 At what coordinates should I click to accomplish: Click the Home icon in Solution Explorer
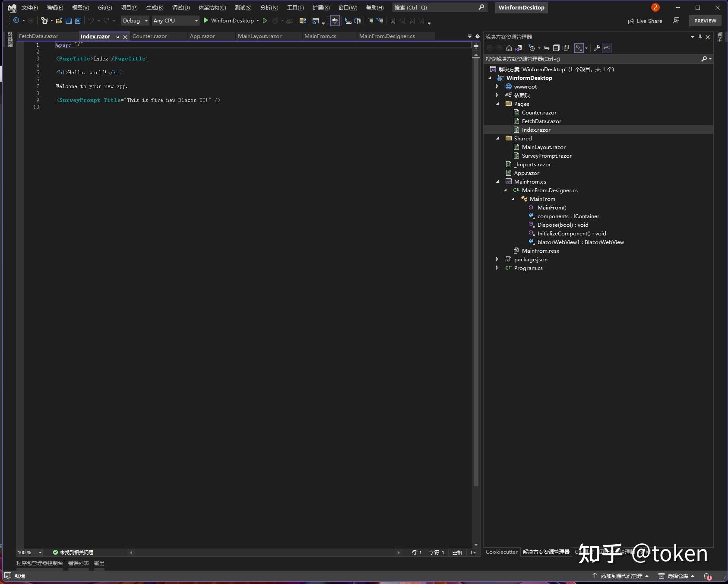click(509, 48)
